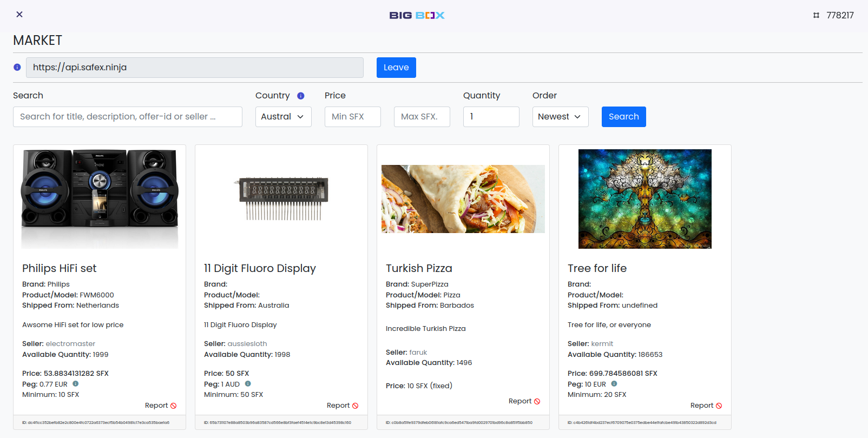868x438 pixels.
Task: Report the Turkish Pizza offer
Action: pos(524,401)
